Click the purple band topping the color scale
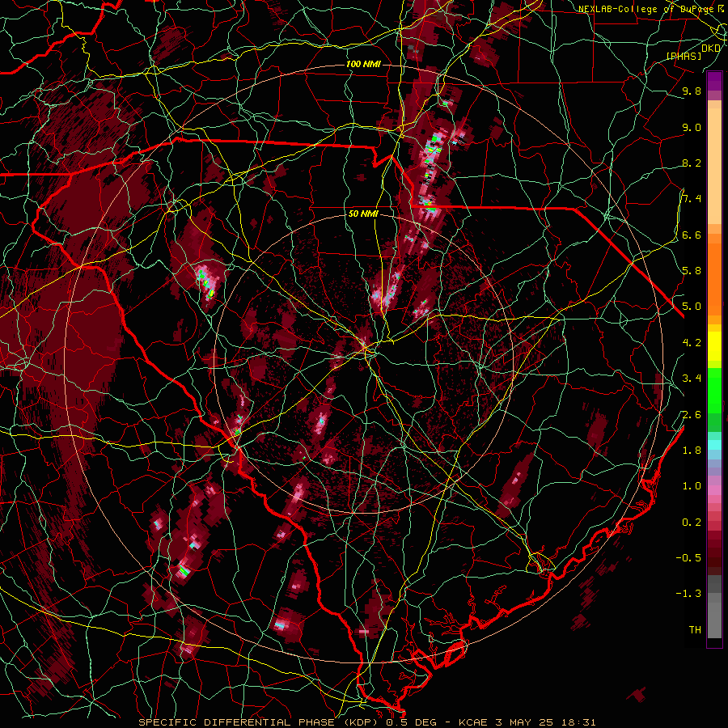This screenshot has height=728, width=728. click(x=714, y=81)
